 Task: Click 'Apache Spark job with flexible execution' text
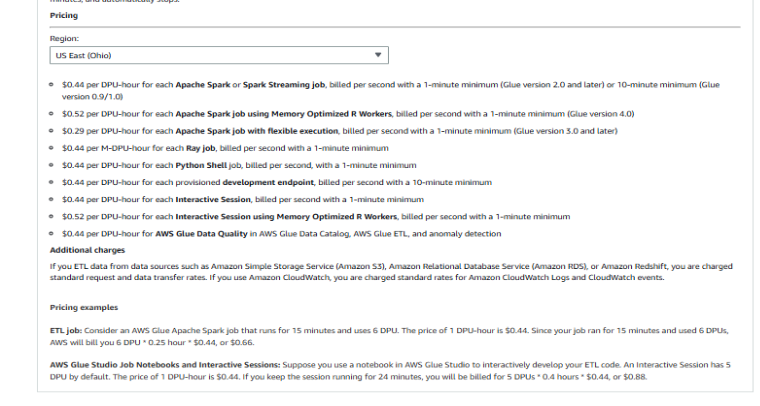(256, 131)
